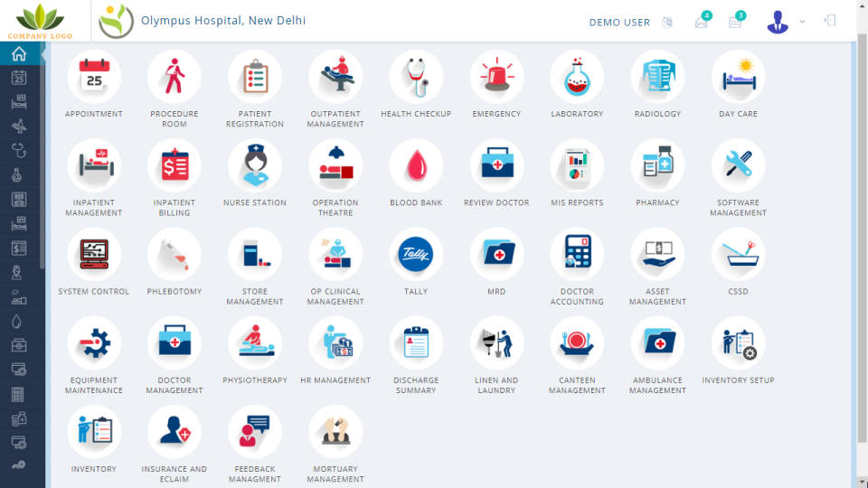The height and width of the screenshot is (488, 868).
Task: Open the Review Doctor module
Action: pyautogui.click(x=496, y=165)
